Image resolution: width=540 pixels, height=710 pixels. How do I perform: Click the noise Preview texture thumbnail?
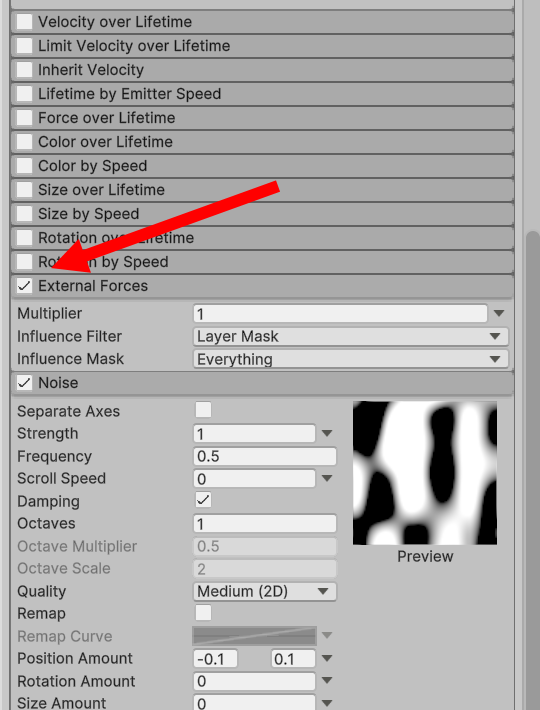tap(425, 473)
